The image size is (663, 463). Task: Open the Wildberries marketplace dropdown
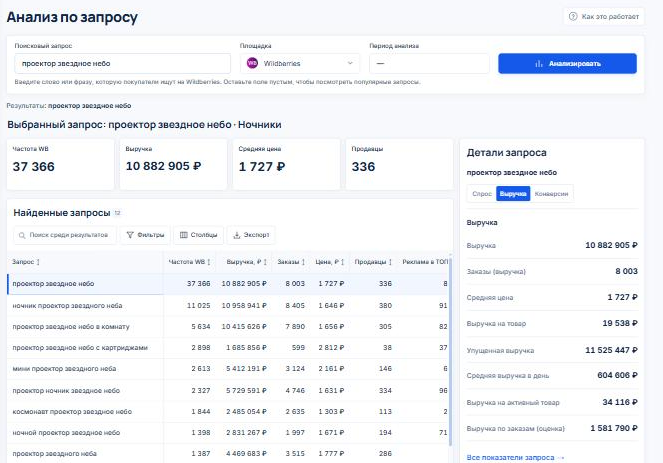(300, 63)
